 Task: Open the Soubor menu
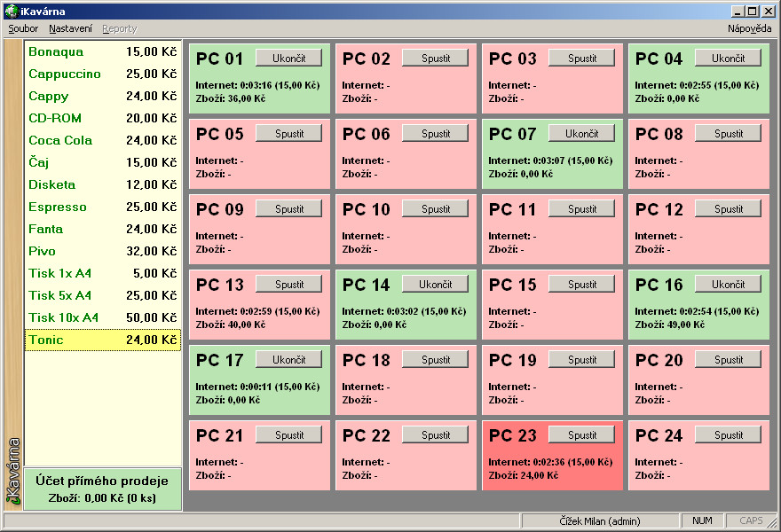(x=23, y=29)
